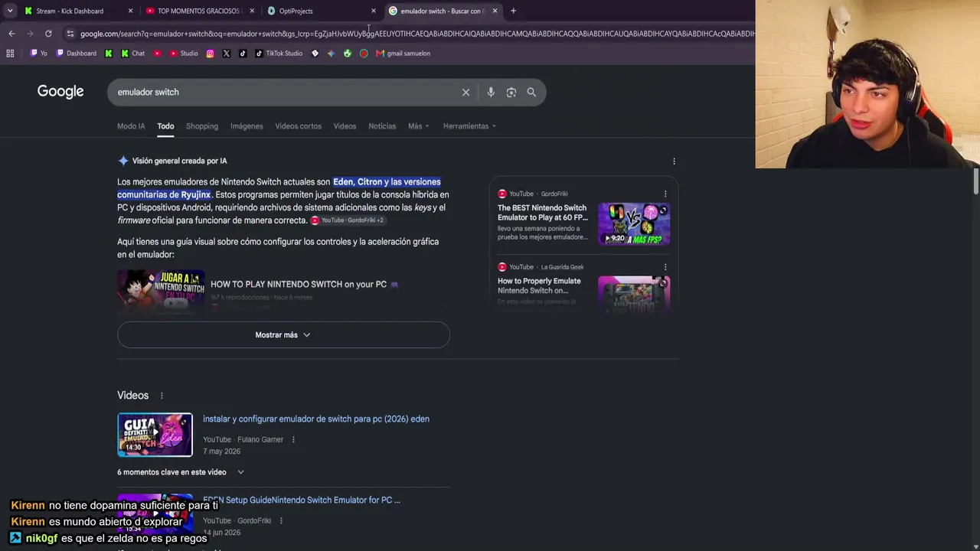
Task: Open the site information icon in address bar
Action: tap(70, 34)
